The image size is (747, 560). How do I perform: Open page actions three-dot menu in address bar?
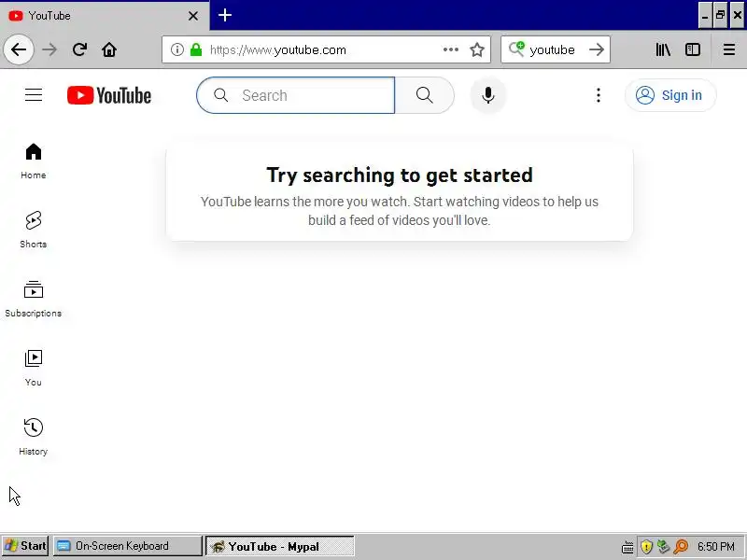(451, 49)
